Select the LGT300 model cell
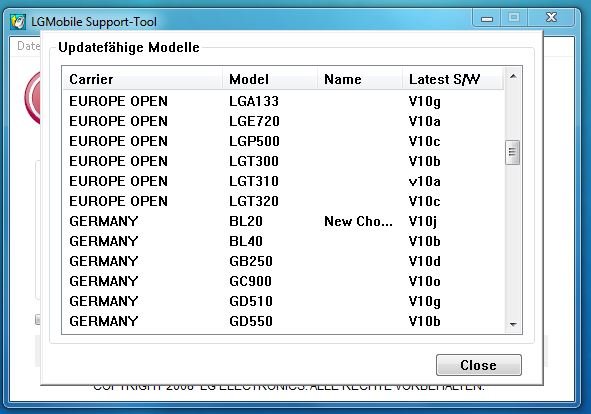This screenshot has width=591, height=414. [x=254, y=161]
